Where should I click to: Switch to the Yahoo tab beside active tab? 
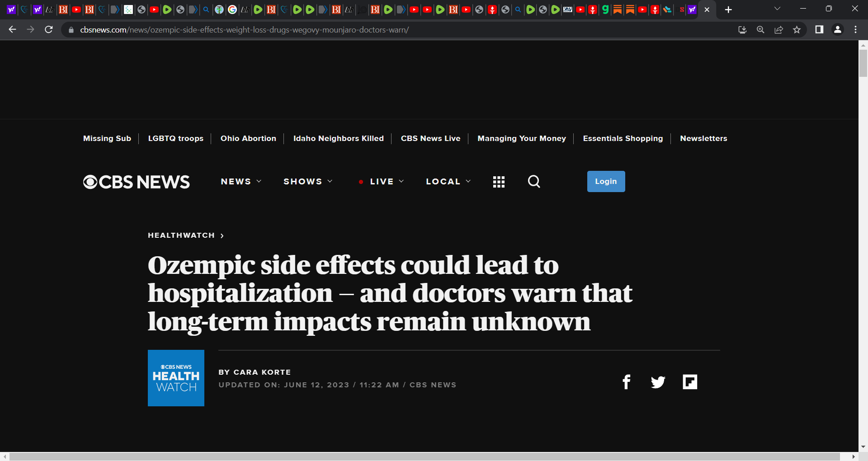tap(692, 9)
